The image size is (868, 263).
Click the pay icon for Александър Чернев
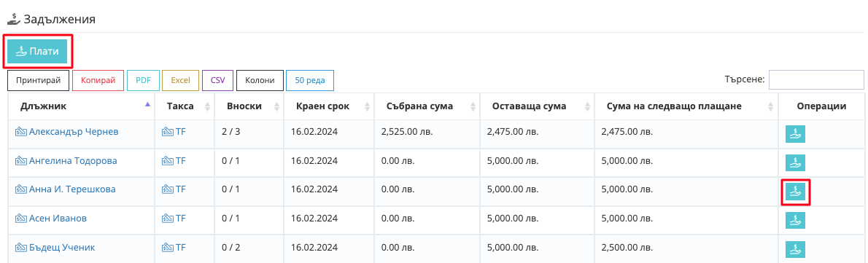pos(796,134)
